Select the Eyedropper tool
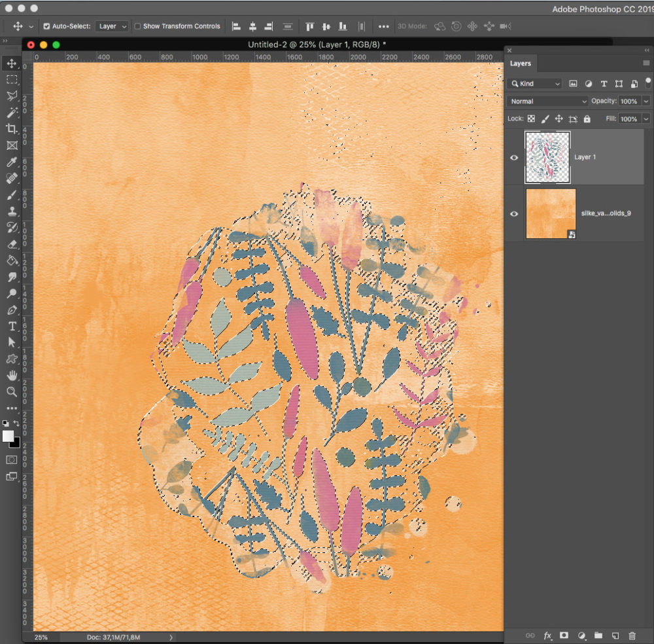Screen dimensions: 654x644 click(x=12, y=162)
